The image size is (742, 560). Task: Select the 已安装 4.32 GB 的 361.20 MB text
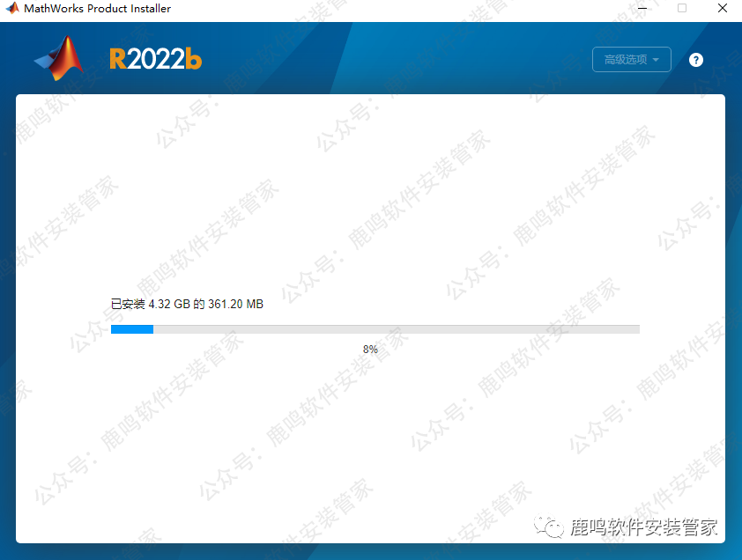187,304
